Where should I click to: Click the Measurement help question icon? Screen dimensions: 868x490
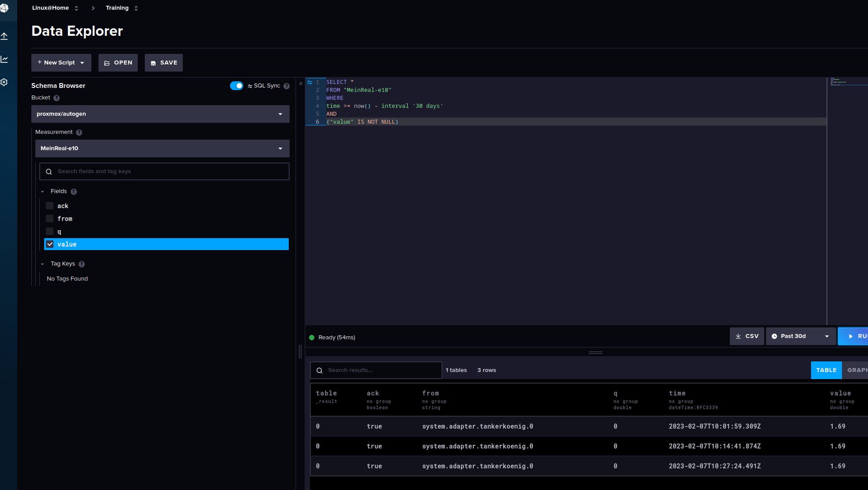pos(79,133)
